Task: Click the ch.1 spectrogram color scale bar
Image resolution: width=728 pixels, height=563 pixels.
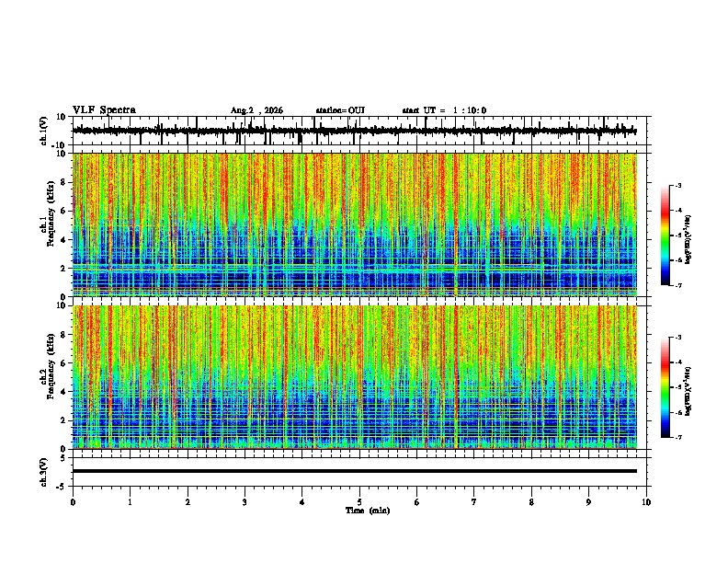Action: 665,236
